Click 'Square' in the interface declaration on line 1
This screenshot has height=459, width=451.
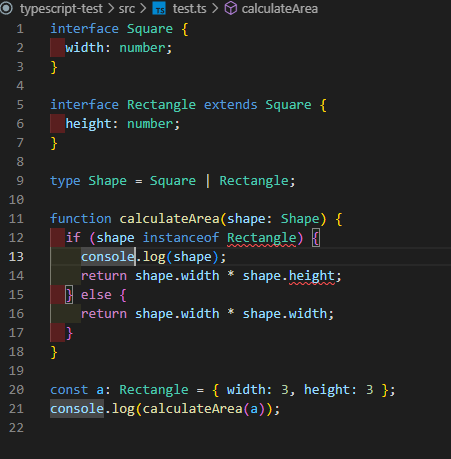(x=150, y=29)
